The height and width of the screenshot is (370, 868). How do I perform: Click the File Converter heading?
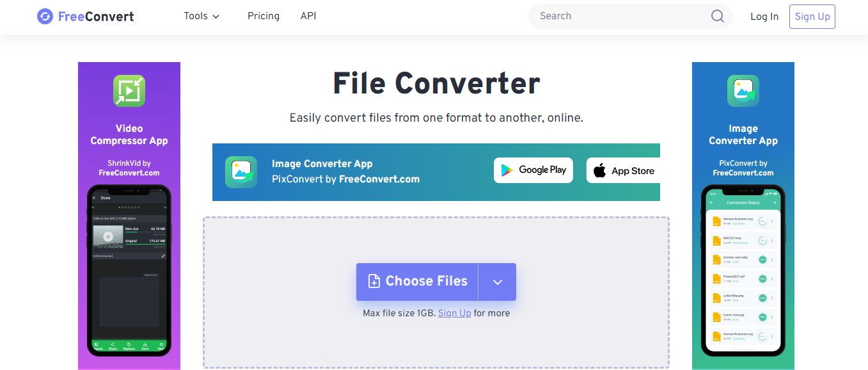click(436, 83)
